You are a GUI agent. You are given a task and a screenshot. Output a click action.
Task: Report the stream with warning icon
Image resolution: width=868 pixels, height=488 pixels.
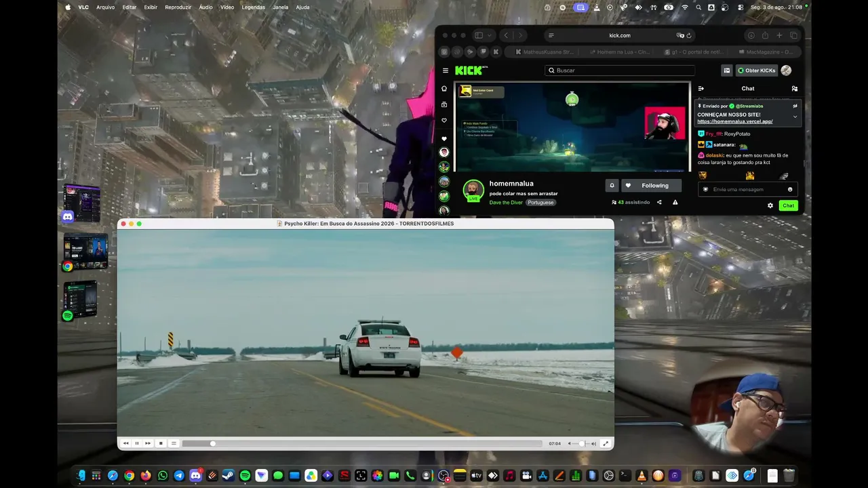pos(675,202)
